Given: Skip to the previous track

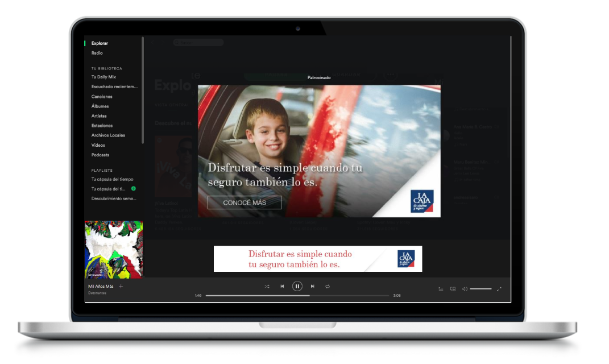Looking at the screenshot, I should (282, 286).
